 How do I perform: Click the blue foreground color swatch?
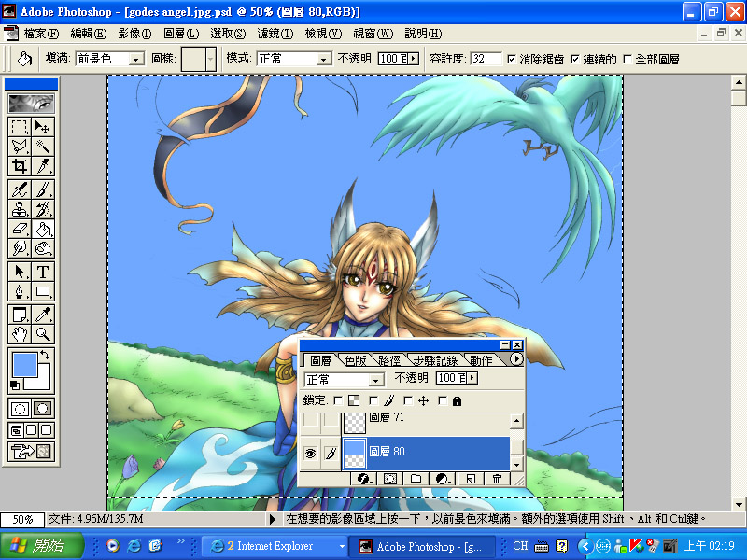[23, 365]
